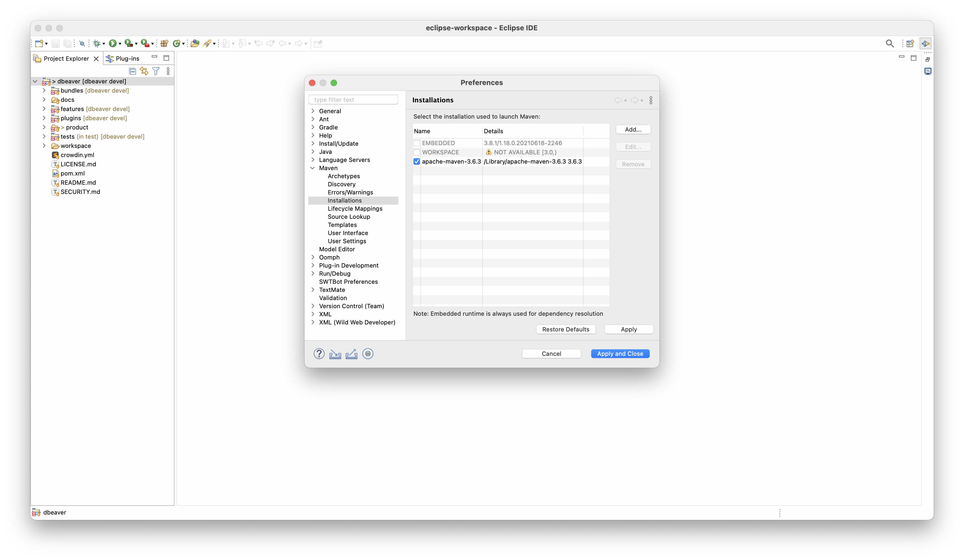Click the oomph record button in Preferences
Viewport: 964px width, 560px height.
368,354
